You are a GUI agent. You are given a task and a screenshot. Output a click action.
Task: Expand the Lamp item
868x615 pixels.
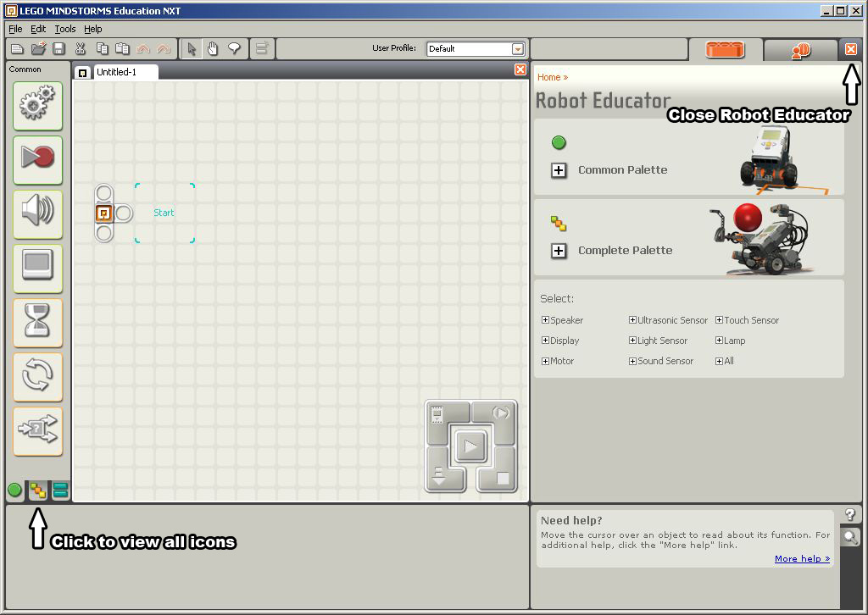click(x=719, y=341)
